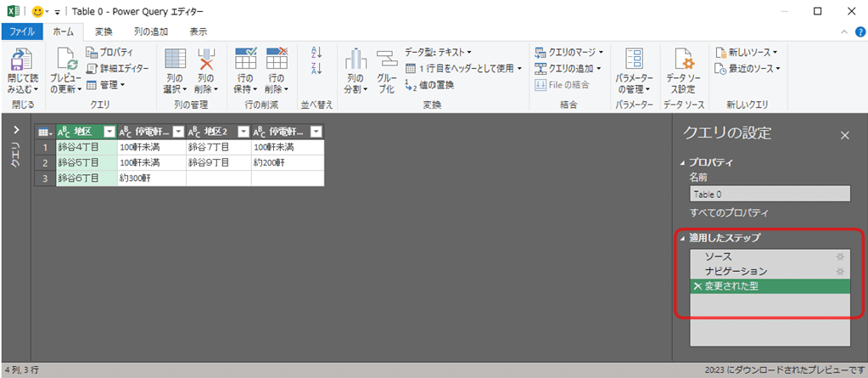Image resolution: width=868 pixels, height=378 pixels.
Task: Open the Merge Queries (クエリのマージ) dropdown
Action: click(x=568, y=53)
